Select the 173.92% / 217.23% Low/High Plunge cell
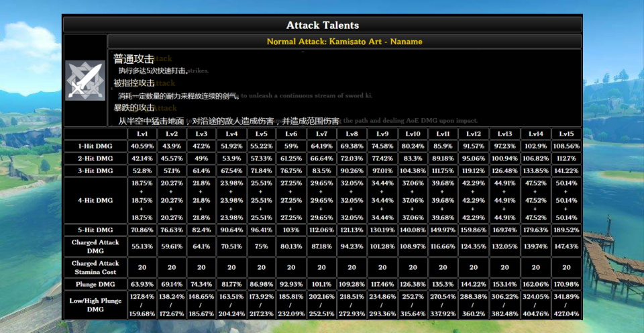This screenshot has height=333, width=644. [x=261, y=305]
